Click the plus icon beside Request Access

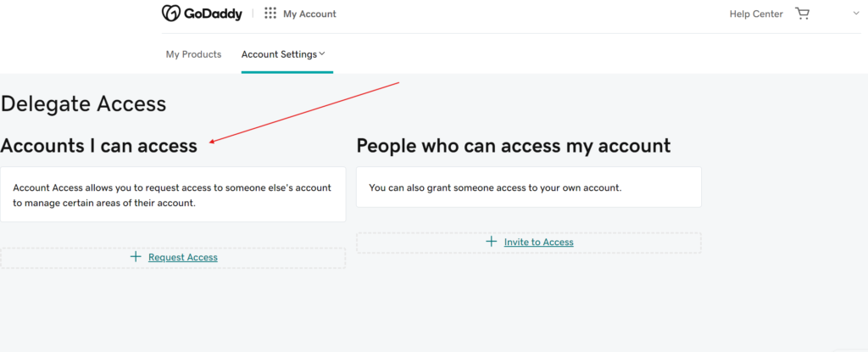tap(136, 257)
